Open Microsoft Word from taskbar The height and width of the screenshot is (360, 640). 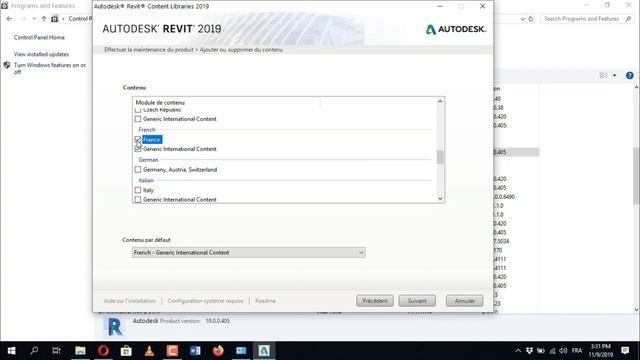coord(195,351)
